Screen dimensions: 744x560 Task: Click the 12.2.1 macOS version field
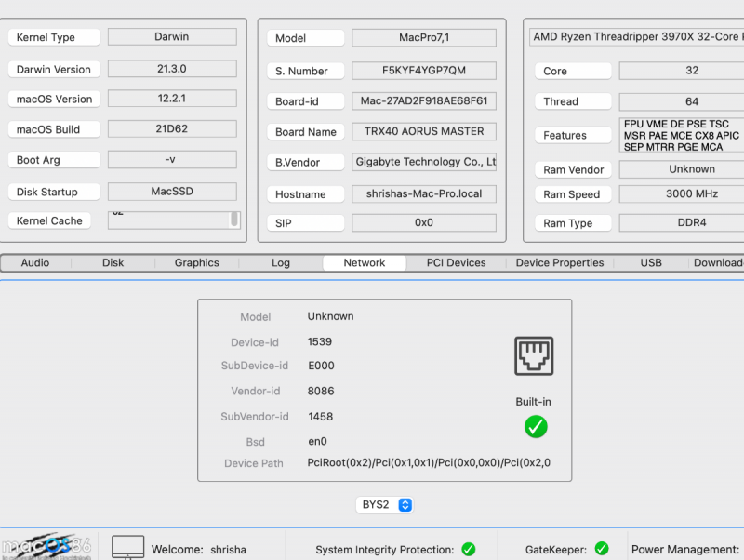point(172,99)
